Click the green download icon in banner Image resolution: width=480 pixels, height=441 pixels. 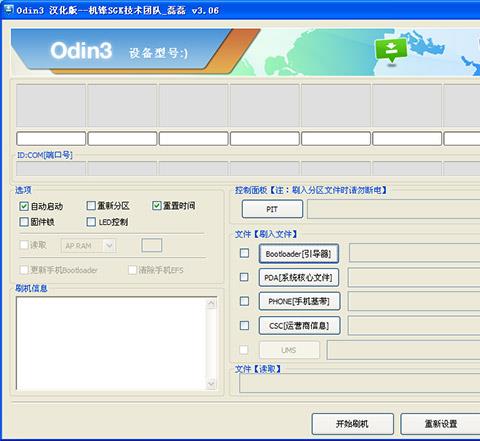pyautogui.click(x=391, y=51)
